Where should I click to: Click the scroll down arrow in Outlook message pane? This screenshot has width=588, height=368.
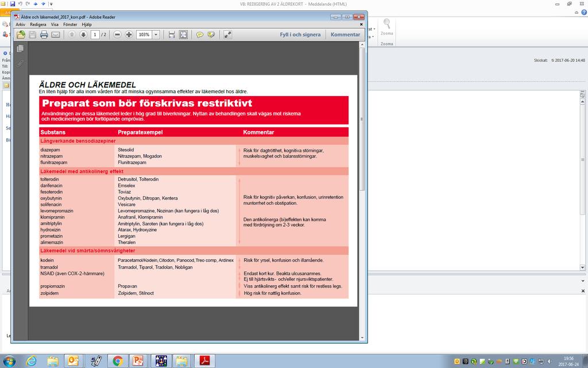click(x=582, y=267)
